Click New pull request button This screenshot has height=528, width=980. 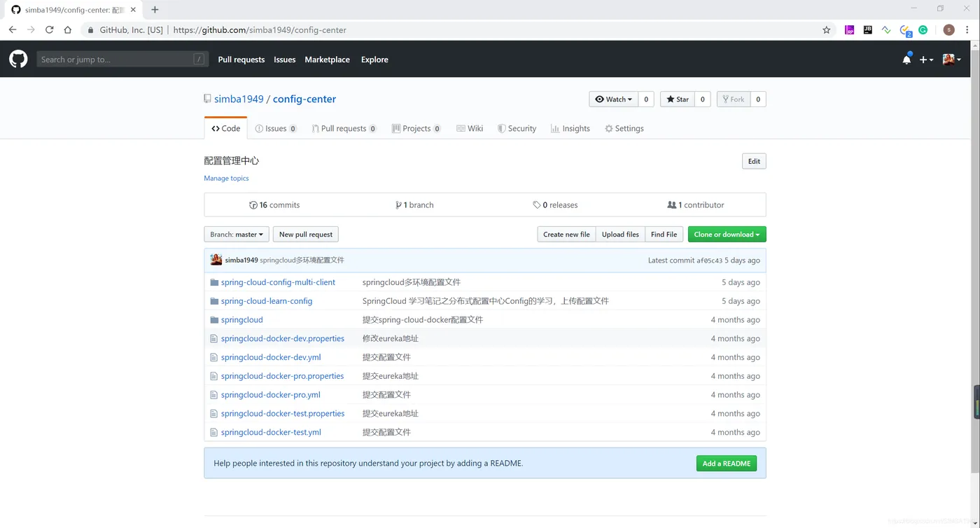(306, 235)
